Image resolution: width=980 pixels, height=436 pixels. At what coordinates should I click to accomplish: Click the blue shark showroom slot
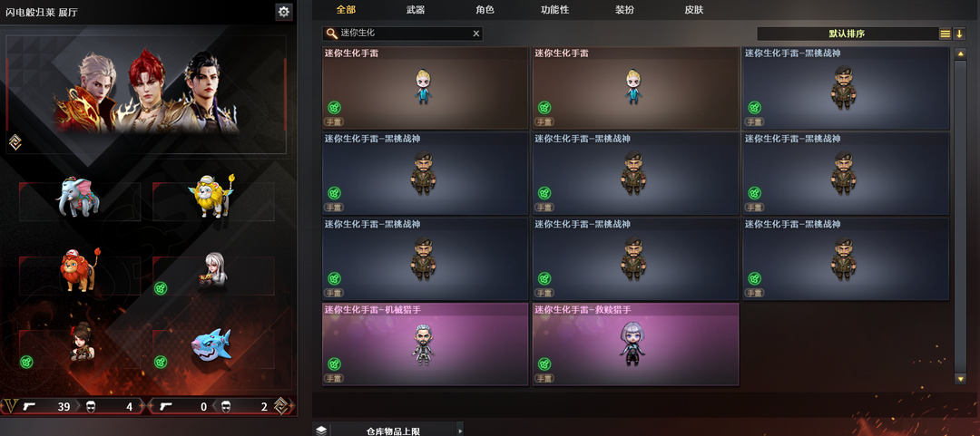pyautogui.click(x=213, y=347)
